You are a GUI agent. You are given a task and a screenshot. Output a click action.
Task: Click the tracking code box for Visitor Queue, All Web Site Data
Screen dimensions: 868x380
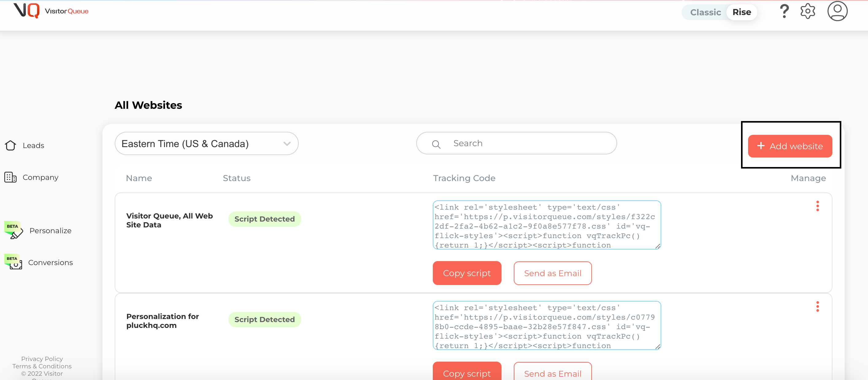547,225
